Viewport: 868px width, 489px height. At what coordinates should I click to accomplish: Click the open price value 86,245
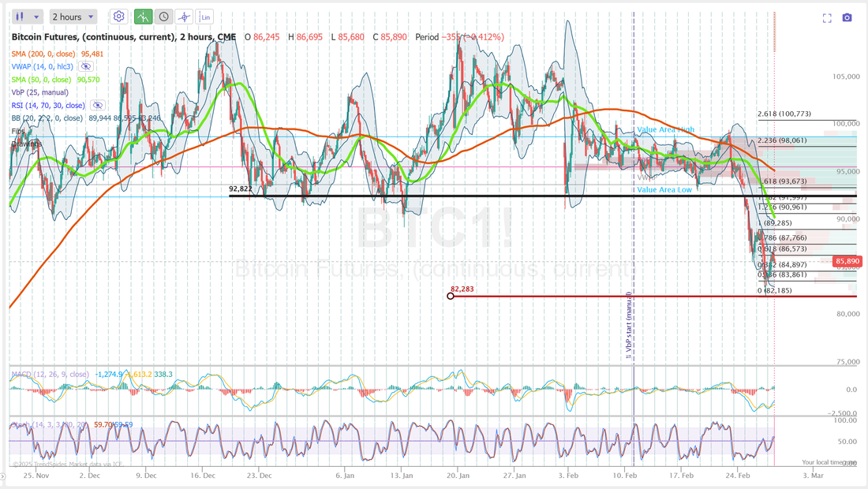(266, 37)
